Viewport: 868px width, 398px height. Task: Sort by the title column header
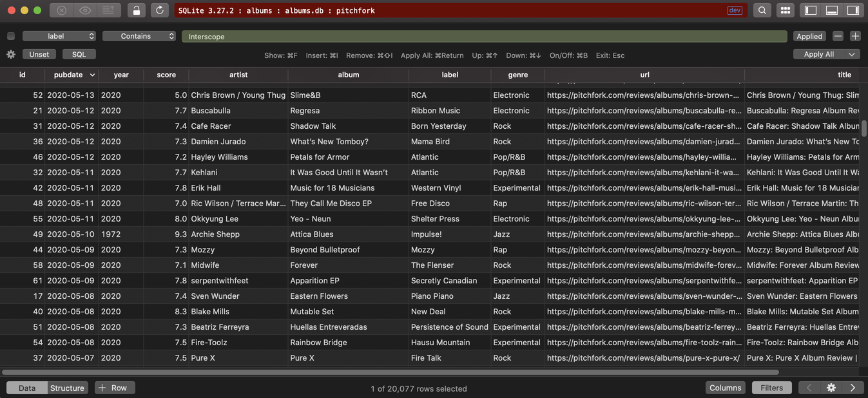point(844,75)
